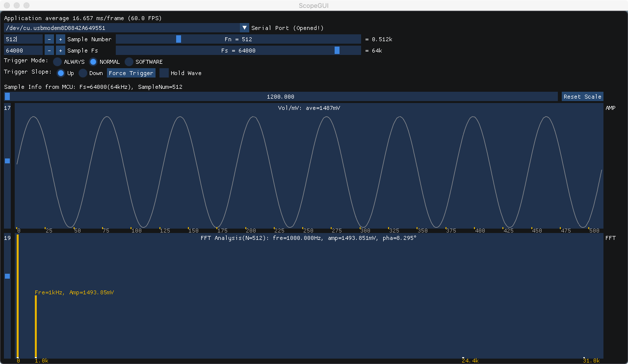The image size is (628, 364).
Task: Click the 1.0k frequency axis label
Action: [42, 361]
